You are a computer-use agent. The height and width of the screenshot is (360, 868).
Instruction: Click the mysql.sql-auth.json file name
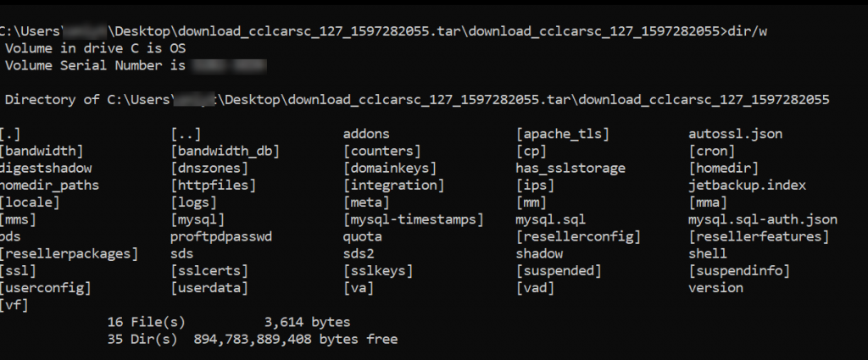(x=763, y=219)
